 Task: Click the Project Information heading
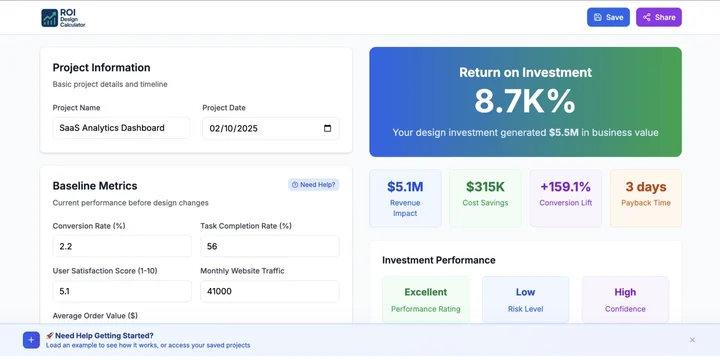(101, 68)
